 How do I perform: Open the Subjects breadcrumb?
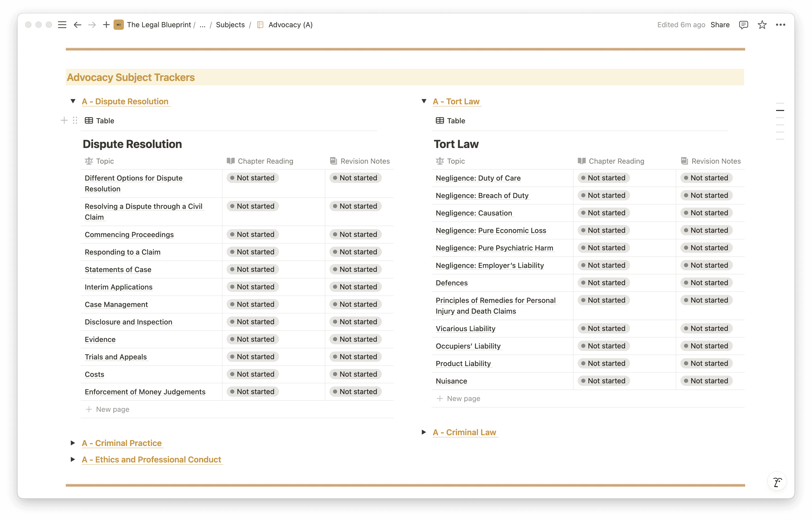click(x=230, y=25)
